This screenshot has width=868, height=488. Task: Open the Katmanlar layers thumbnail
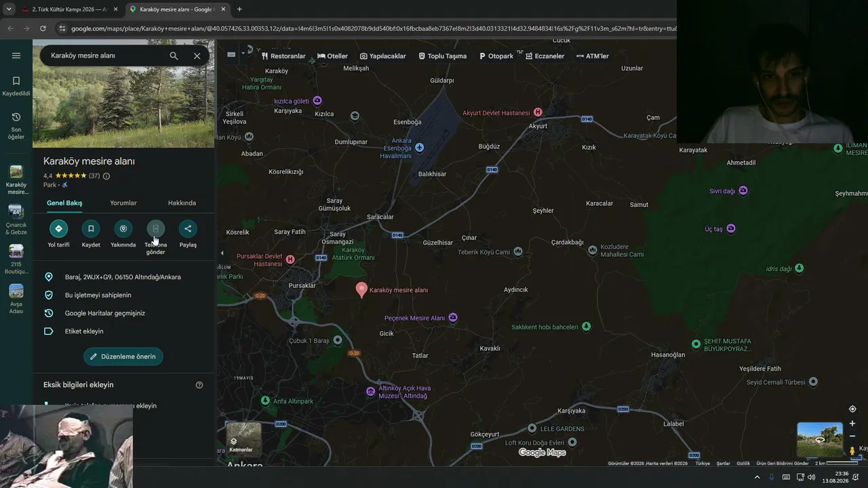pos(243,438)
